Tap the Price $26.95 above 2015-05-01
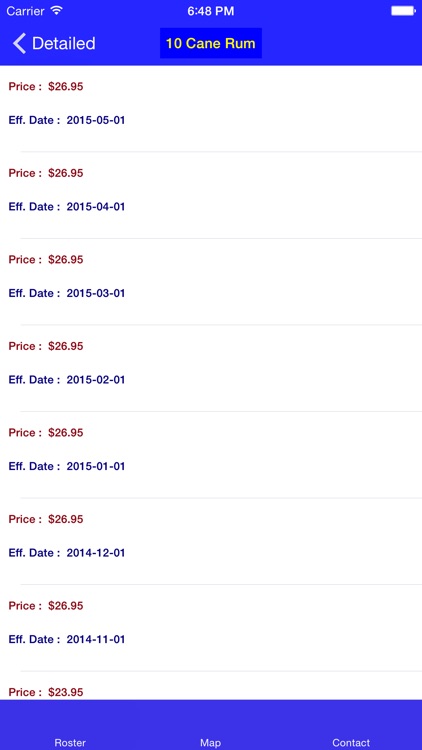Viewport: 422px width, 750px height. tap(46, 87)
